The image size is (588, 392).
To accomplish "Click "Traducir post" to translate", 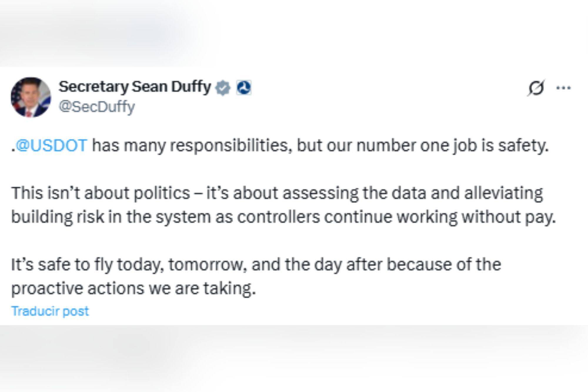I will coord(50,311).
